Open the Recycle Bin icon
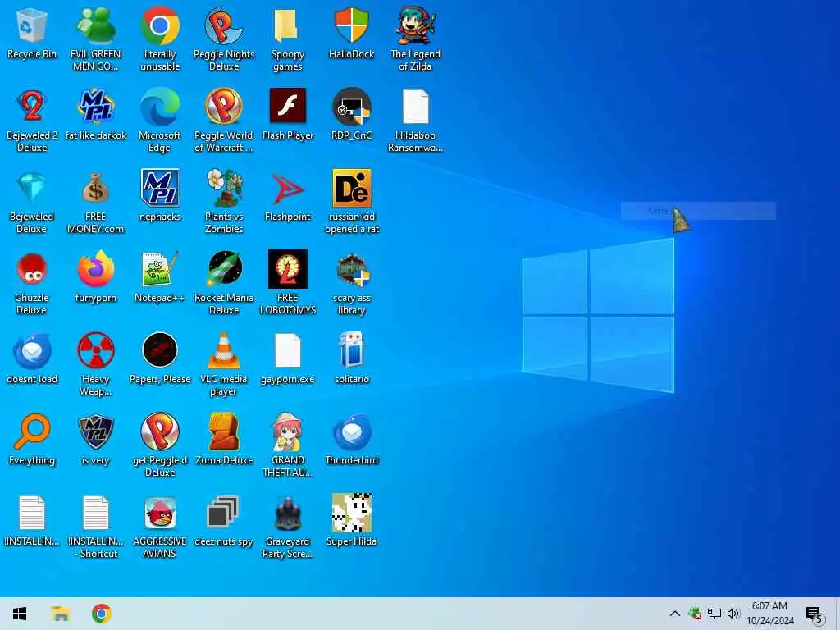The image size is (840, 630). point(32,25)
